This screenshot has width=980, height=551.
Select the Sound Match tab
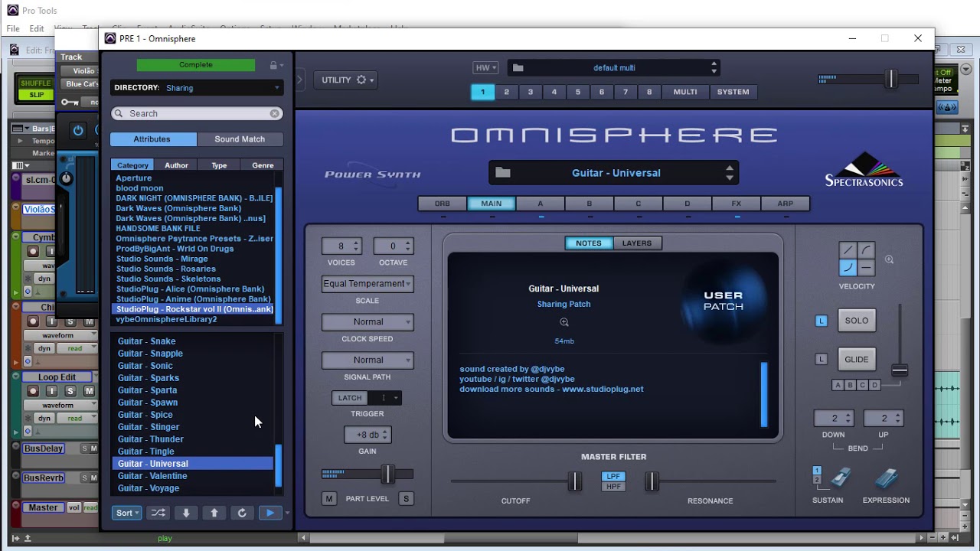pos(240,139)
